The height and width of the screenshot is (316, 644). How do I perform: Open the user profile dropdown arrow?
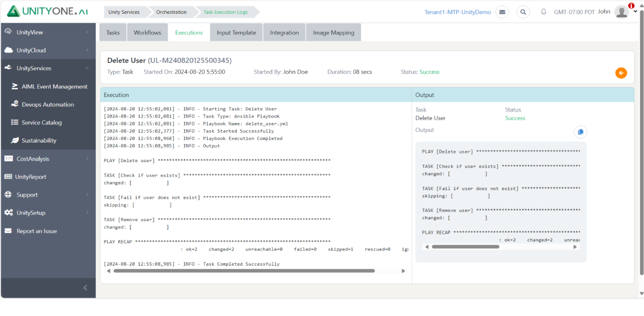pyautogui.click(x=635, y=11)
